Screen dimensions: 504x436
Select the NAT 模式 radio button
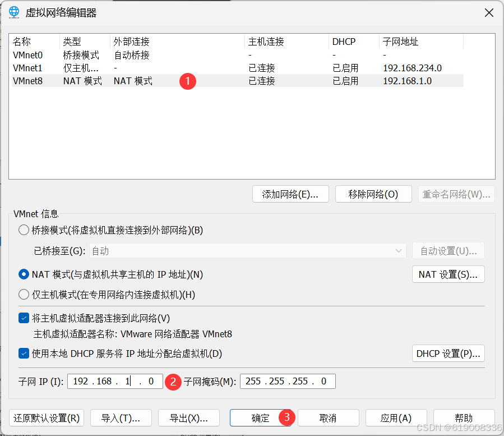pyautogui.click(x=24, y=274)
